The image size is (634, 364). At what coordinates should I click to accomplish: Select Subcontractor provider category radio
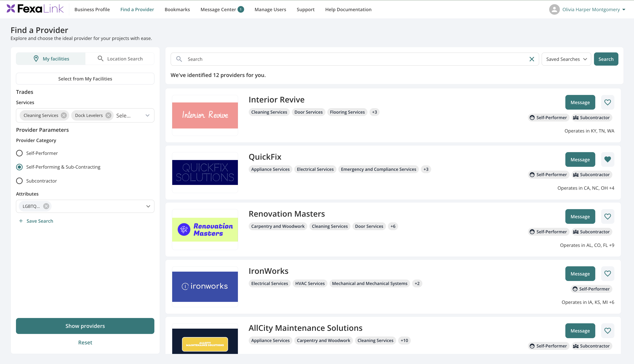click(19, 181)
